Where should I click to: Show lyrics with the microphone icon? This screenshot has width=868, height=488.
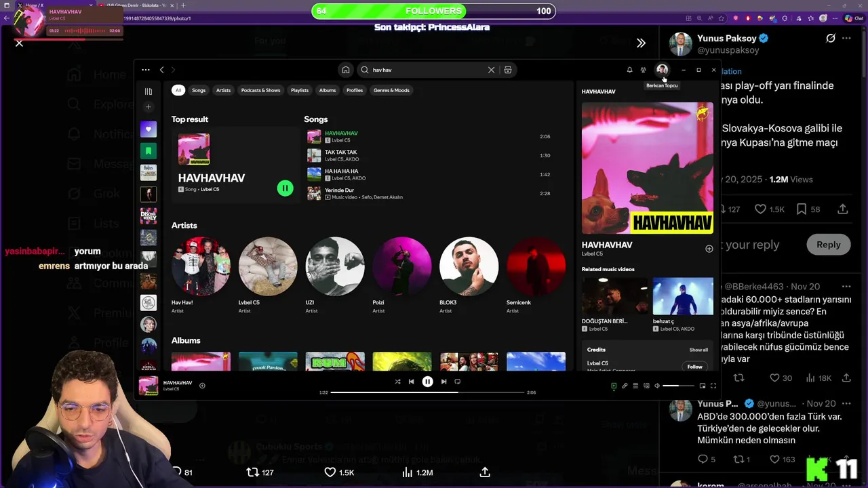coord(625,386)
